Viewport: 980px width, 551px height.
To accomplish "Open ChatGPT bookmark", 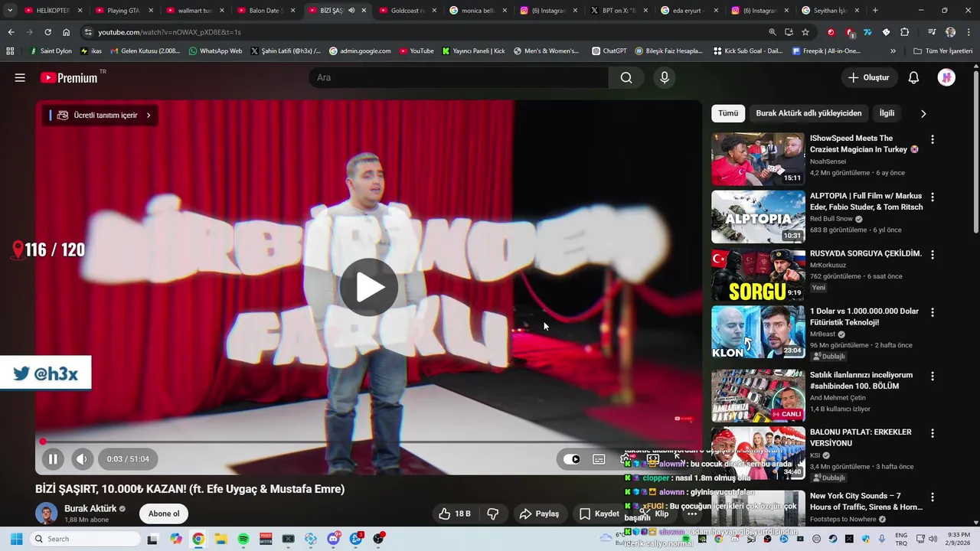I will (x=609, y=51).
